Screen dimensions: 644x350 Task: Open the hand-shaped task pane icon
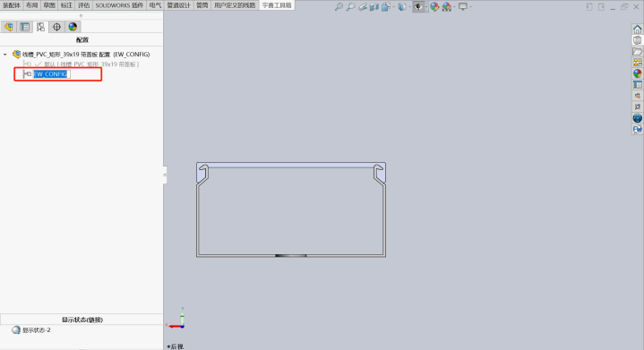coord(637,96)
